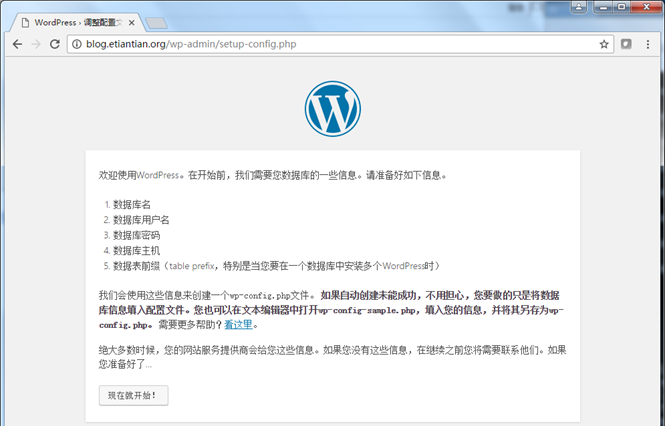Click the paragraph starting 绝大多数时候
The width and height of the screenshot is (665, 426).
coord(332,357)
